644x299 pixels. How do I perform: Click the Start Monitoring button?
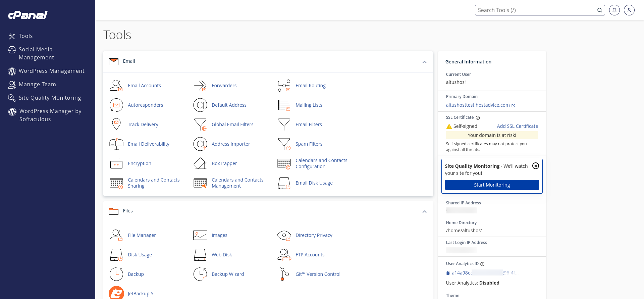point(492,185)
